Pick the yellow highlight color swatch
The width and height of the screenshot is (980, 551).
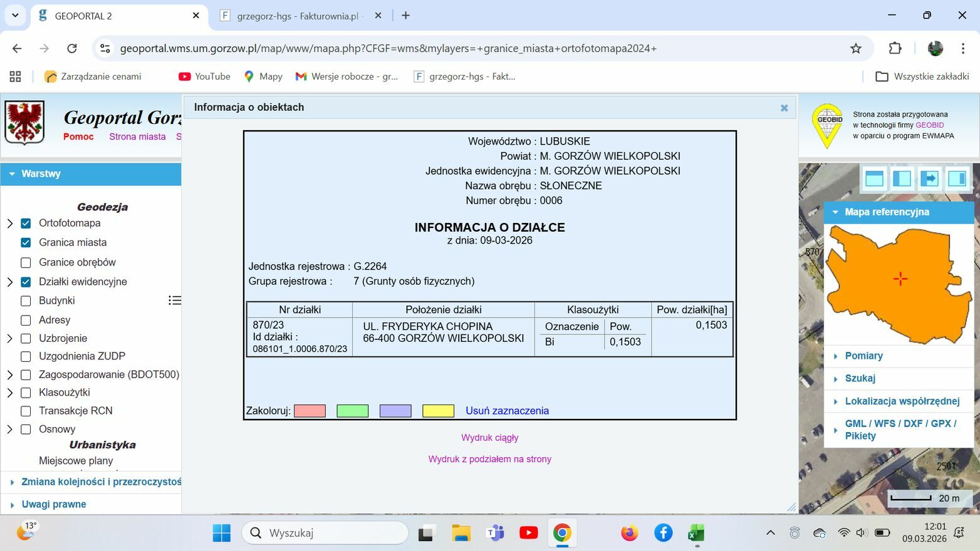(x=438, y=411)
